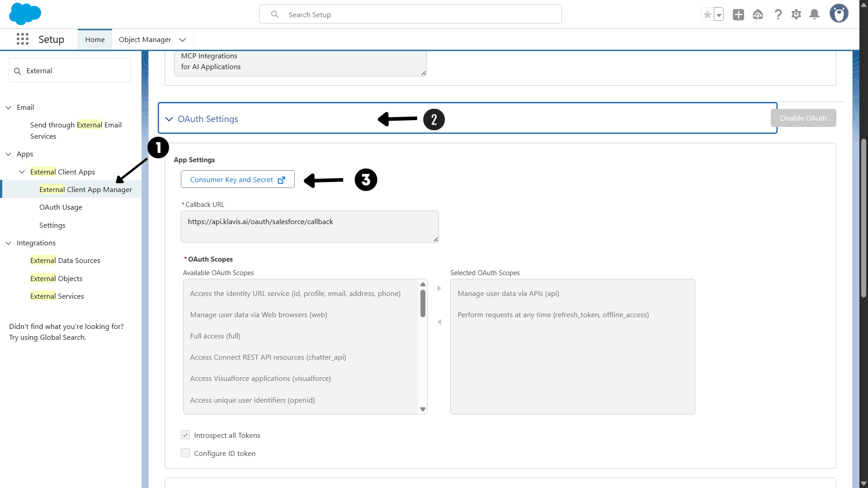
Task: Open the Favorites star icon
Action: pos(707,14)
